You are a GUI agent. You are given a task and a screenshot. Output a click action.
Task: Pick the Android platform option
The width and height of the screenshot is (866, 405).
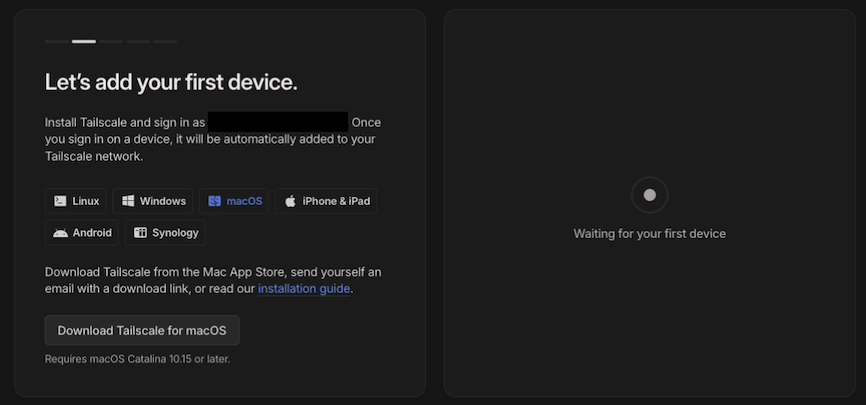(x=82, y=233)
